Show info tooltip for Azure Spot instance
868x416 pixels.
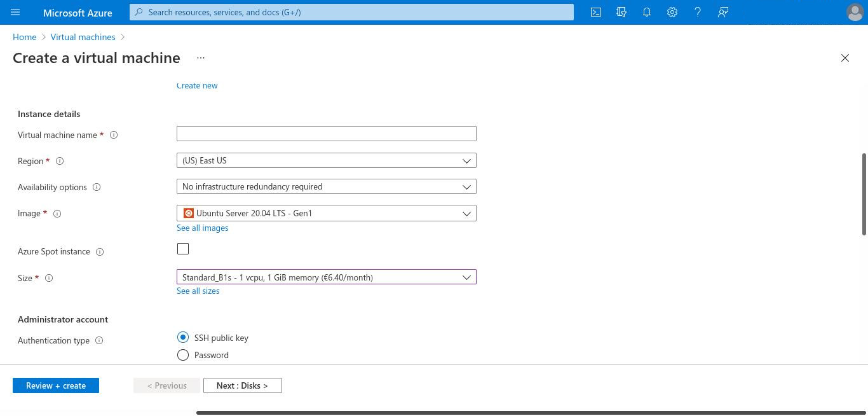point(100,252)
